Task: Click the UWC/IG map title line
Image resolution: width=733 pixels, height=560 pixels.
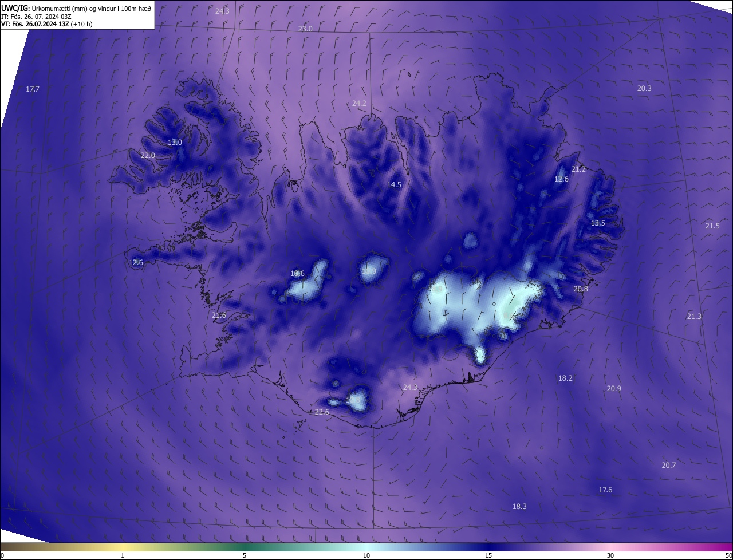Action: click(77, 8)
